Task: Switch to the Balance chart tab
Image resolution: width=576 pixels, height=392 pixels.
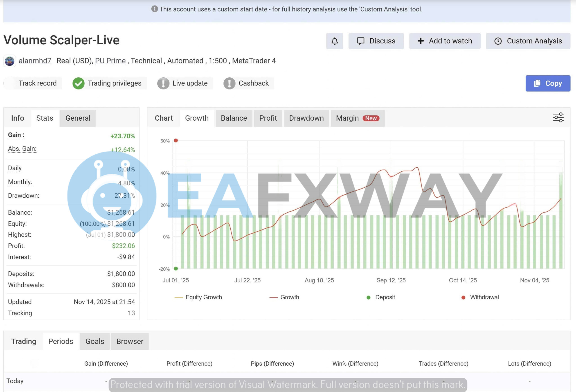Action: pos(234,118)
